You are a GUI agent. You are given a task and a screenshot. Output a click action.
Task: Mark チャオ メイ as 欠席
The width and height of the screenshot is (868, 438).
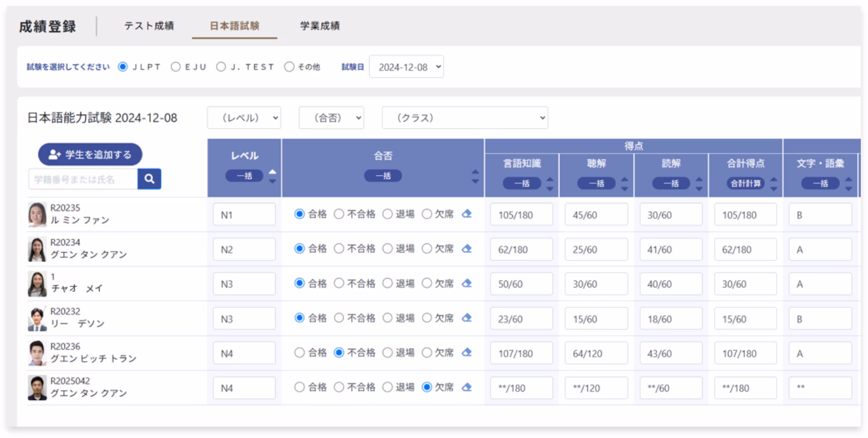[x=427, y=284]
